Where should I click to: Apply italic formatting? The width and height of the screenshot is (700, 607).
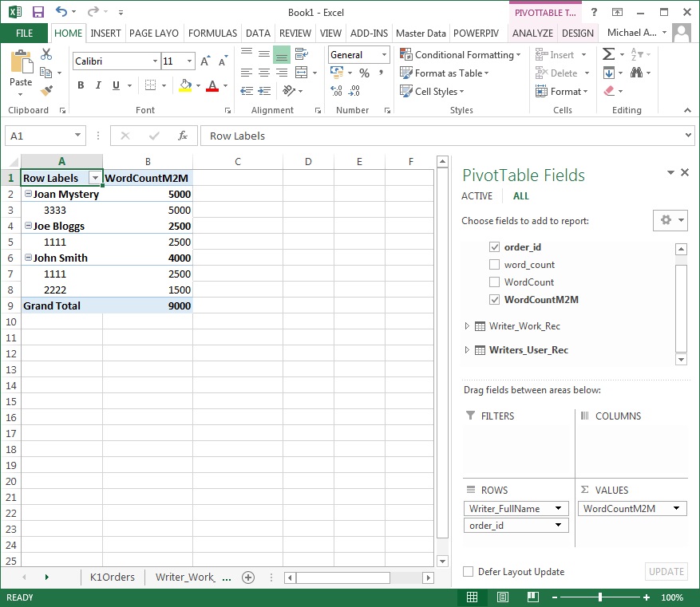pos(98,85)
